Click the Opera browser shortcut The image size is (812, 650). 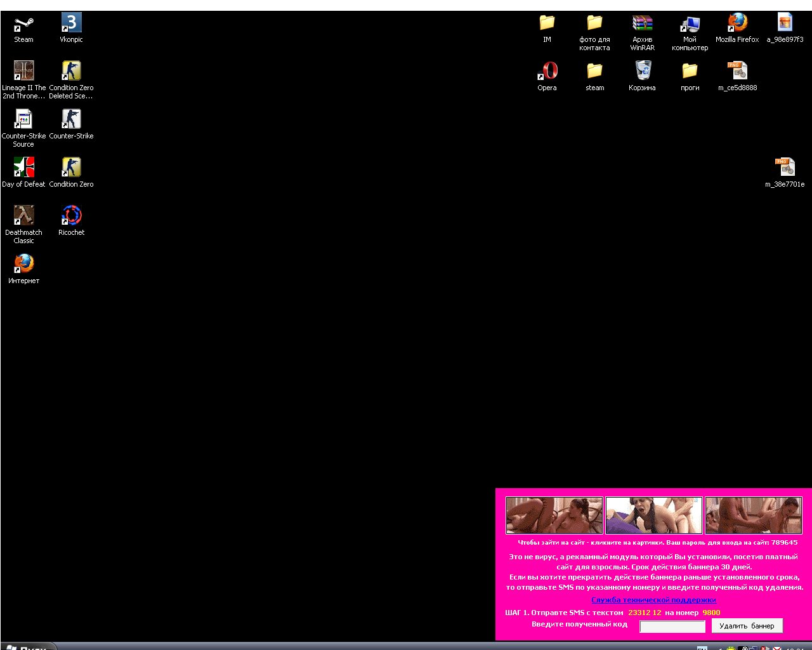click(547, 77)
